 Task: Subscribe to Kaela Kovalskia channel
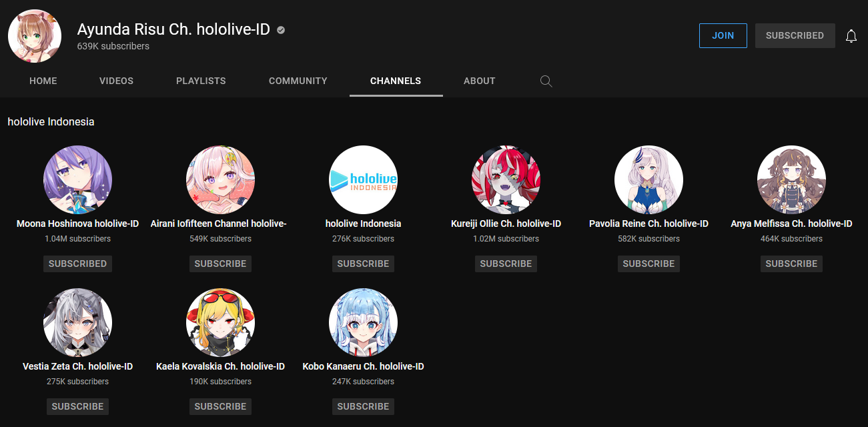pos(220,406)
